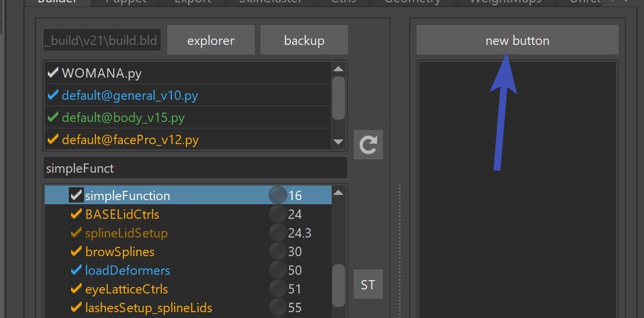The width and height of the screenshot is (644, 318).
Task: Toggle the default@body_v15.py checkmark
Action: tap(52, 118)
